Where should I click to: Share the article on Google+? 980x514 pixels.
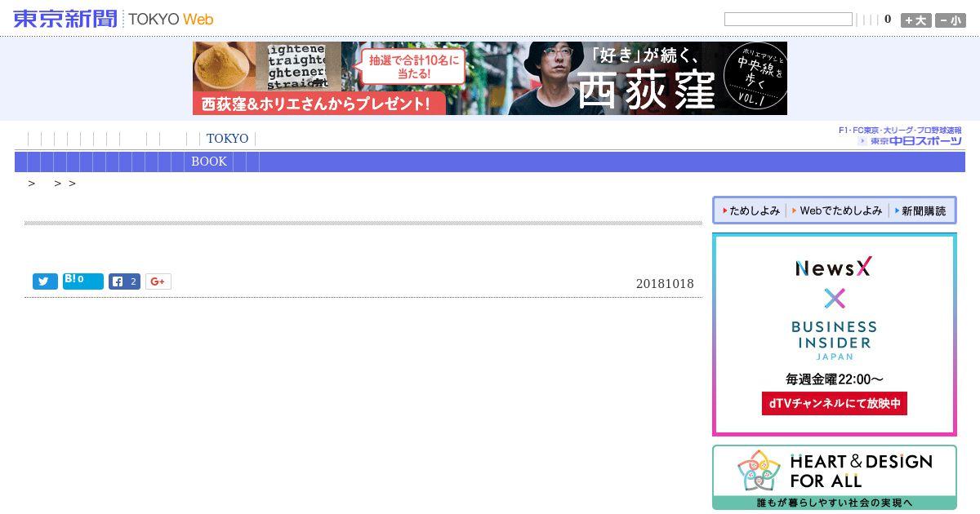pyautogui.click(x=158, y=281)
